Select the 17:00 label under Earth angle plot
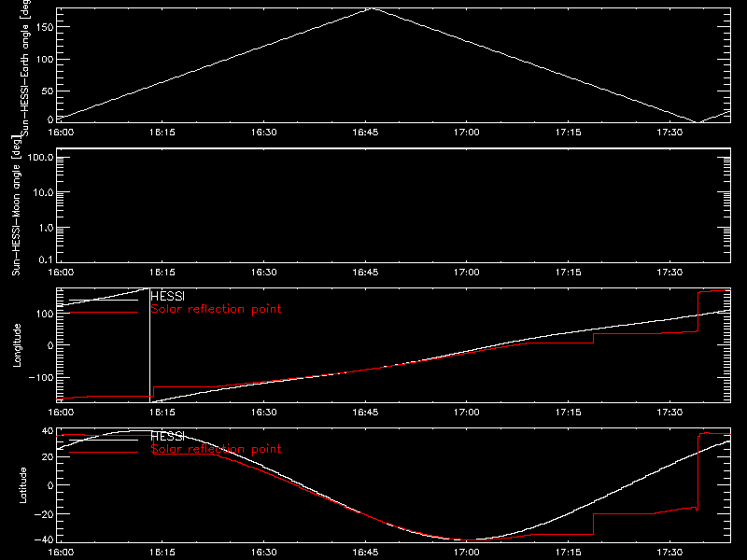The width and height of the screenshot is (747, 560). (x=467, y=133)
